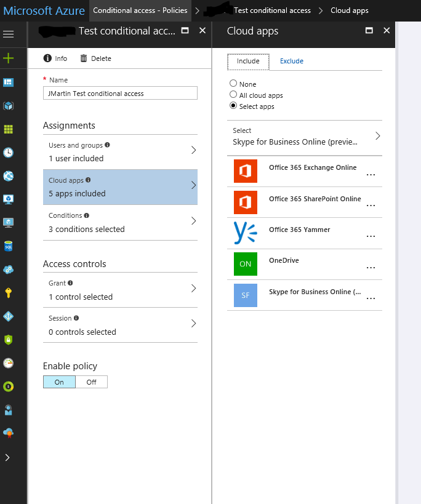Open the Security Center shield lock icon
The width and height of the screenshot is (421, 504).
(9, 340)
